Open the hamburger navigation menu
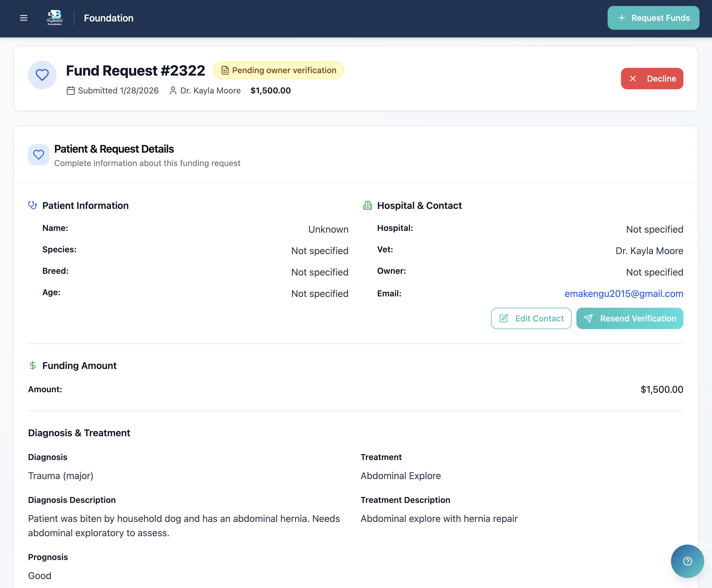Screen dimensions: 712x588 (x=24, y=18)
